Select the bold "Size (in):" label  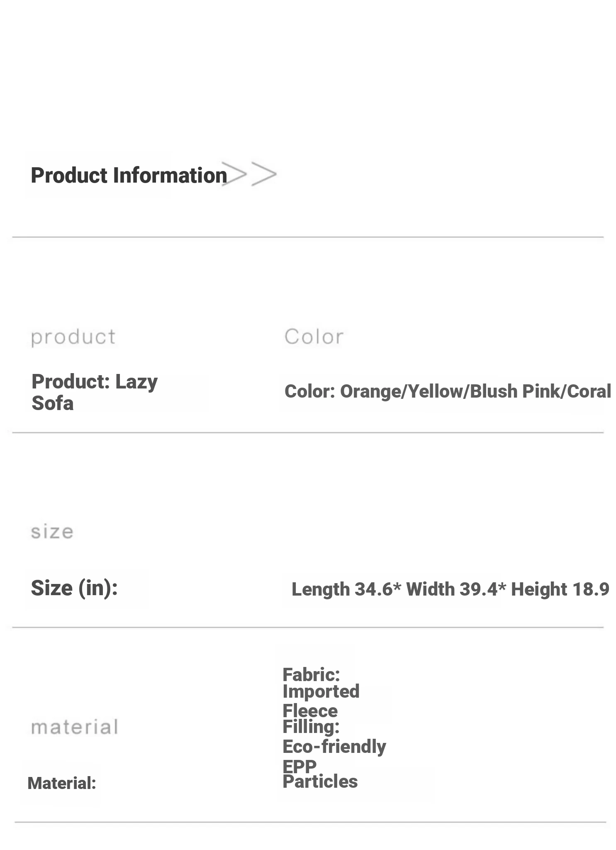pos(74,588)
